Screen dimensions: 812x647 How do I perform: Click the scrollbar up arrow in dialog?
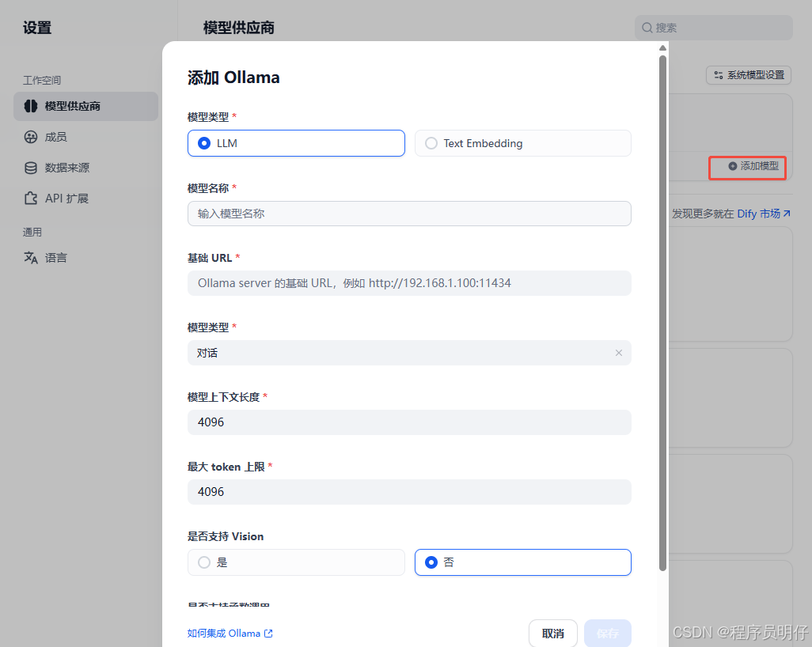662,47
